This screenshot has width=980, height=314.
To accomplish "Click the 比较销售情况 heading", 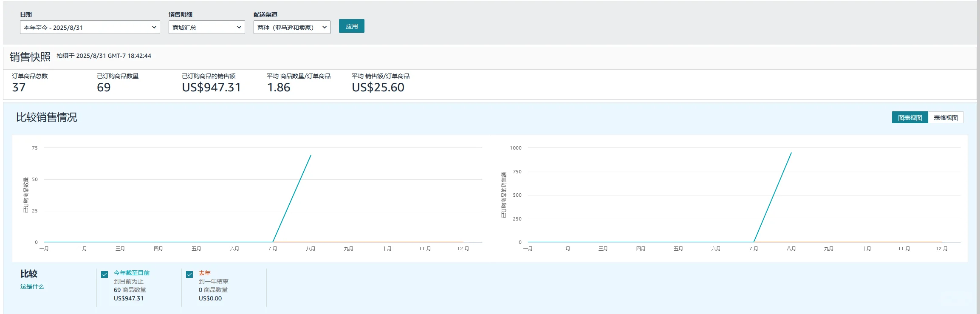I will [x=47, y=117].
